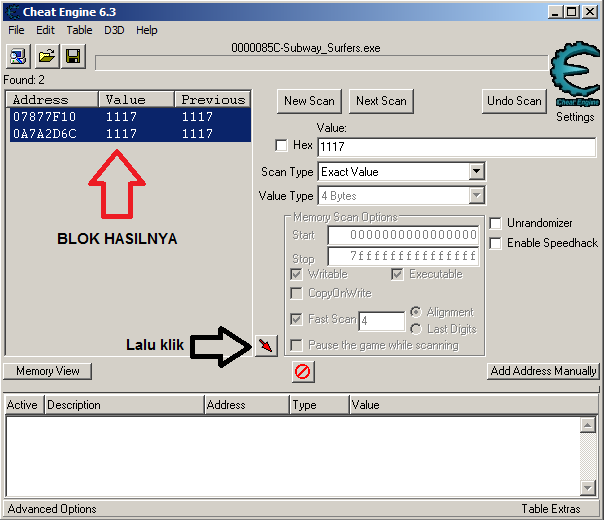Viewport: 604px width, 520px height.
Task: Open Settings via Cheat Engine logo
Action: (575, 73)
